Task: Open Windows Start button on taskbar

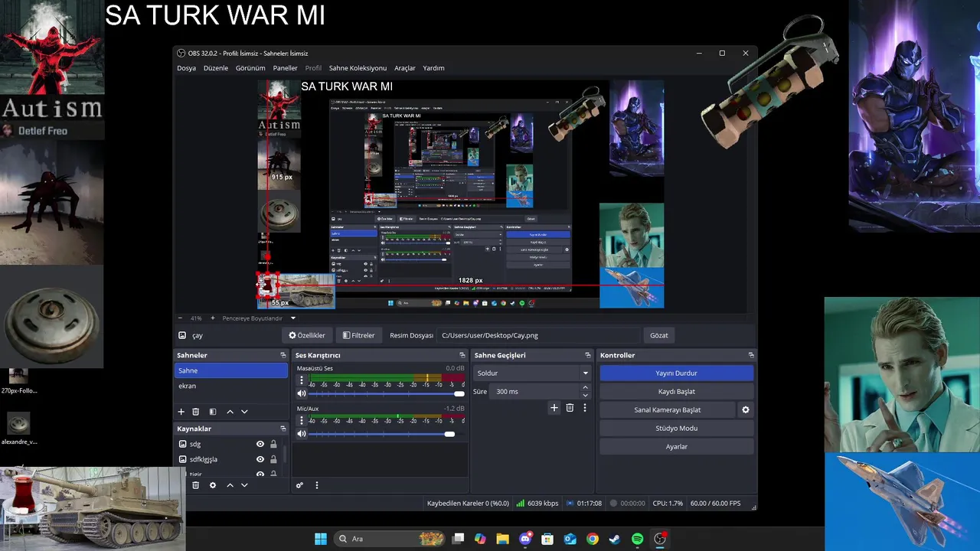Action: (321, 539)
